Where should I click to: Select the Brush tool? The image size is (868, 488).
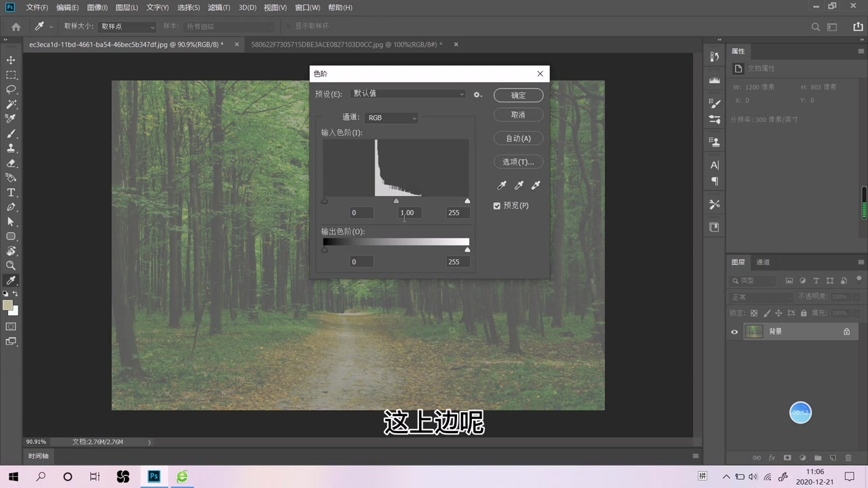tap(11, 134)
